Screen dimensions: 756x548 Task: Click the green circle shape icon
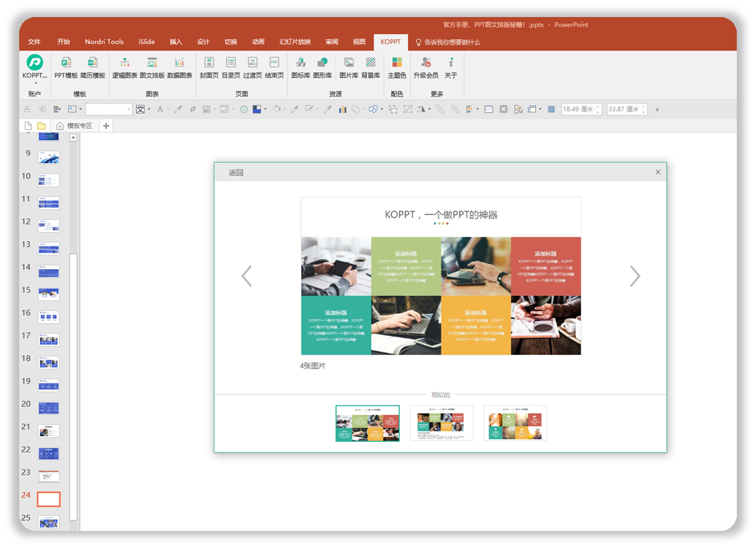[x=244, y=110]
